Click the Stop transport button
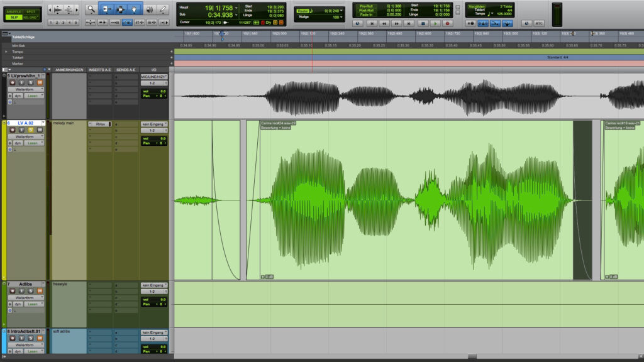Viewport: 644px width, 362px height. point(423,23)
